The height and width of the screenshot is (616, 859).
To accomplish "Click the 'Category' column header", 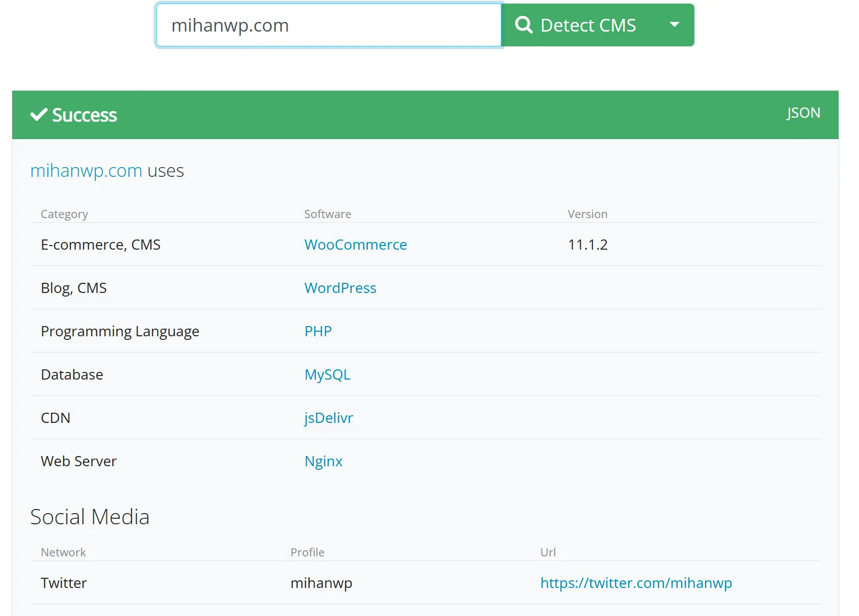I will pyautogui.click(x=64, y=214).
